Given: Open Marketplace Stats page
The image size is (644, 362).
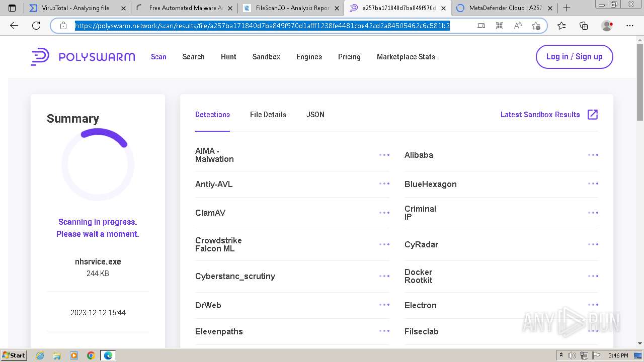Looking at the screenshot, I should pos(406,57).
